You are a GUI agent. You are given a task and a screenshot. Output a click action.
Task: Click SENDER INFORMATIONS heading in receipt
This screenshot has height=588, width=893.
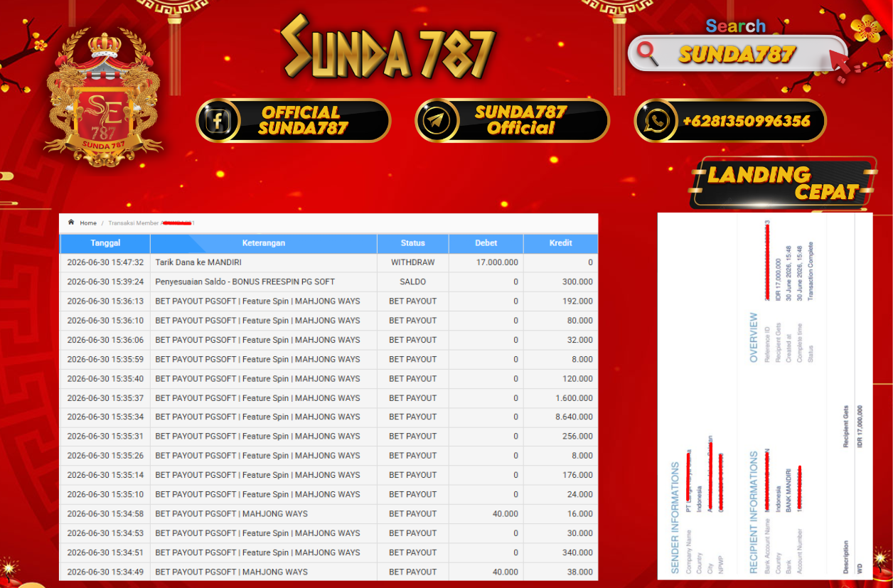coord(675,518)
